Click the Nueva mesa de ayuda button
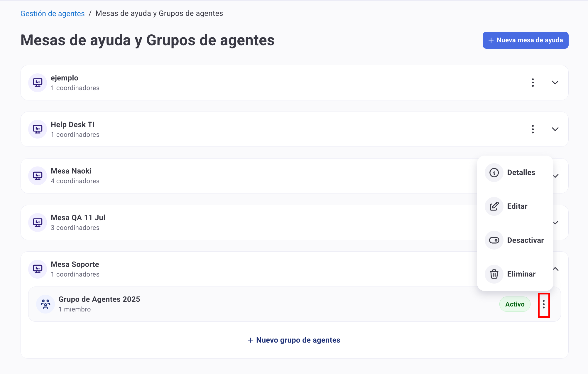 coord(525,40)
